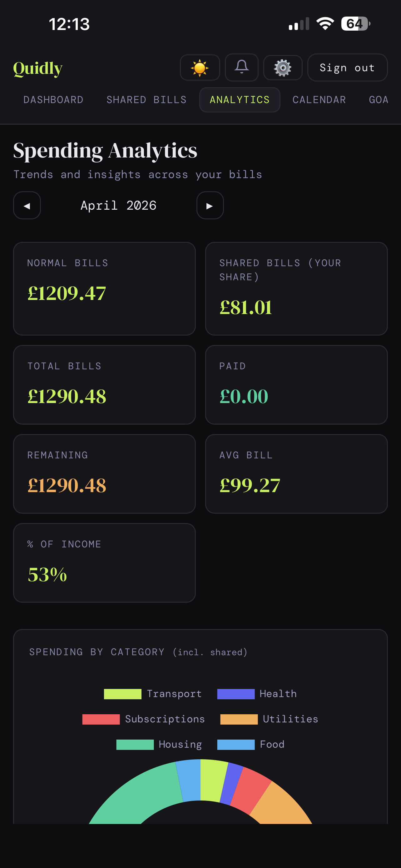Tap the April 2026 month label
Screen dimensions: 401x868
pyautogui.click(x=118, y=206)
